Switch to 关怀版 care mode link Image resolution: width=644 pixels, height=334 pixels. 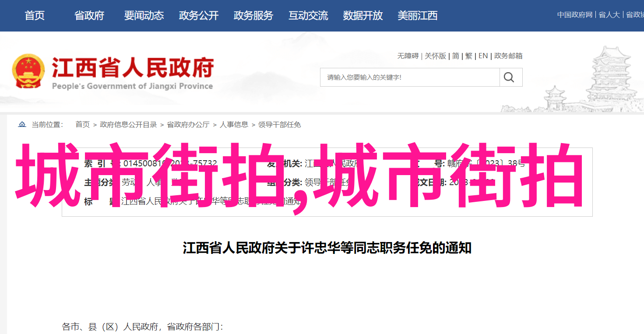435,56
